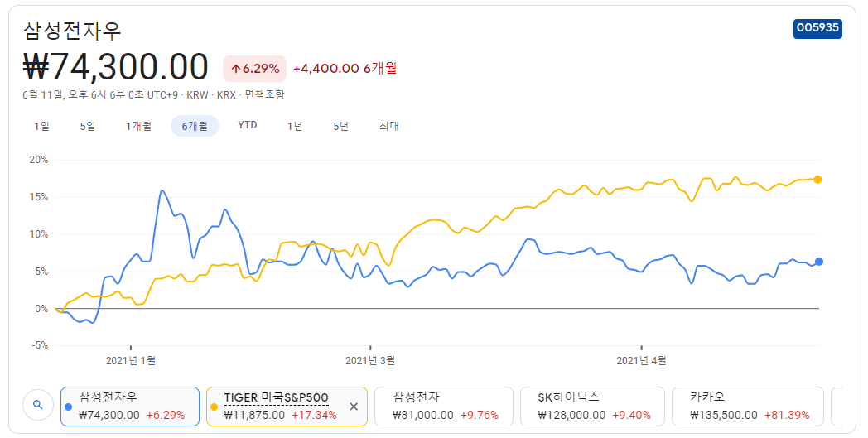Viewport: 868px width, 438px height.
Task: Click the 면책조항 disclaimer link
Action: pos(264,94)
